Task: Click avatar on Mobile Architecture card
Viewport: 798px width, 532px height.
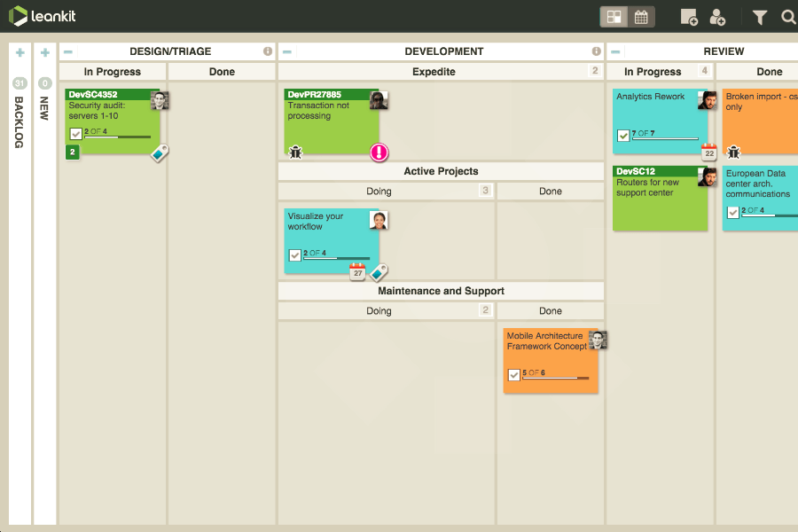Action: tap(598, 340)
